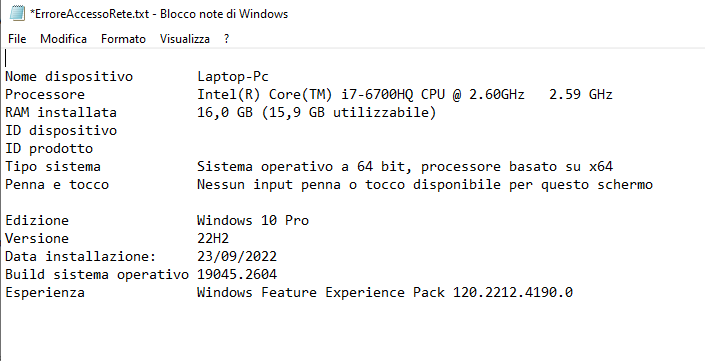Viewport: 705px width, 361px height.
Task: Open the Formato menu
Action: click(123, 39)
